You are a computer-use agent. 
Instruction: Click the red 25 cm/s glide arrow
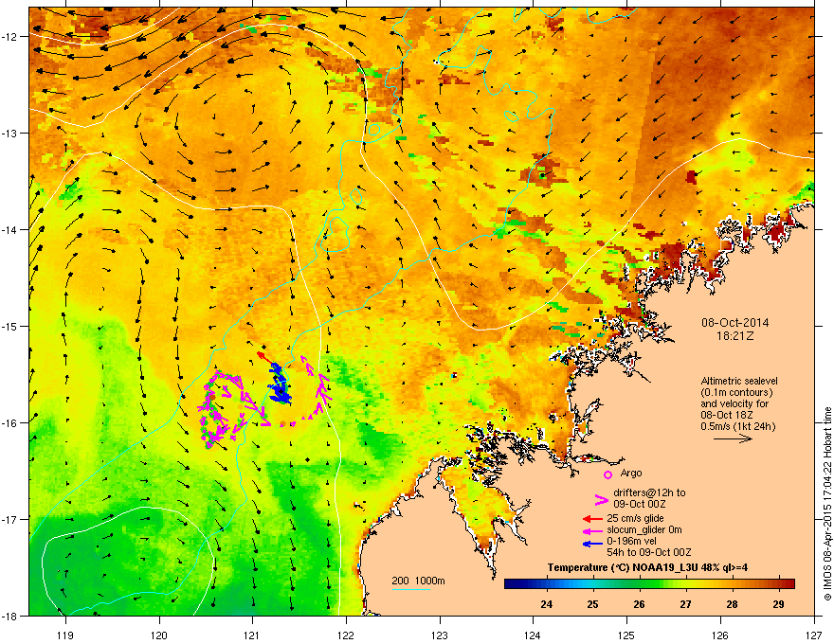[592, 519]
